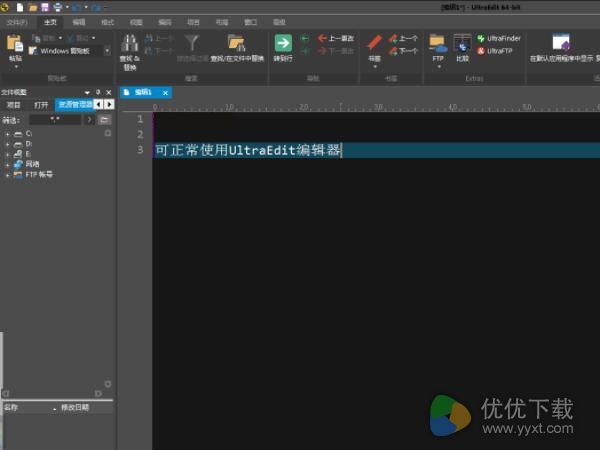600x450 pixels.
Task: Jump to Previous bookmark icon
Action: [393, 38]
